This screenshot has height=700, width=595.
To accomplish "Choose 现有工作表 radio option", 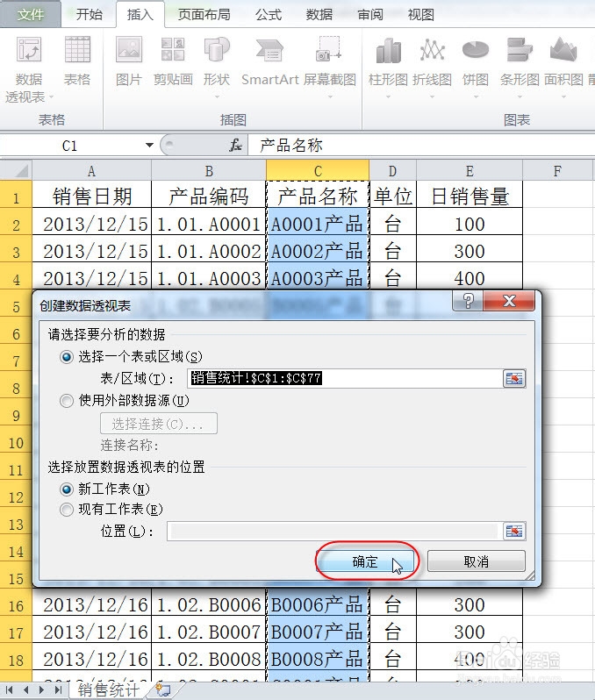I will tap(67, 510).
